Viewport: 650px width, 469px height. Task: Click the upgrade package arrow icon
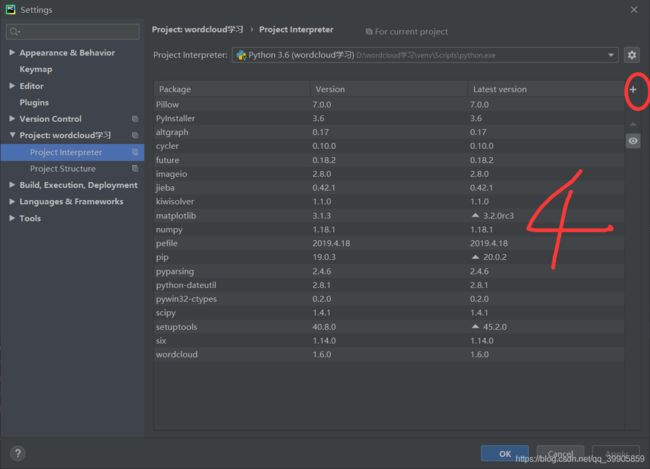633,124
